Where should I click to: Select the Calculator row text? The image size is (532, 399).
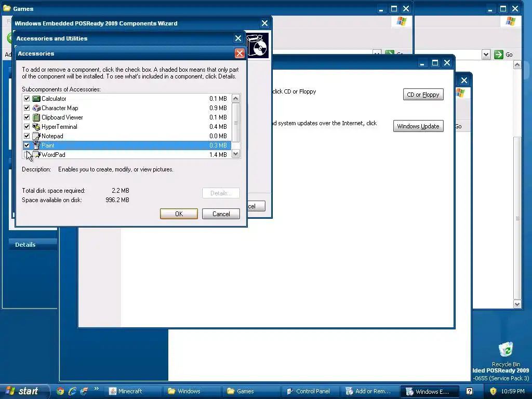coord(54,99)
